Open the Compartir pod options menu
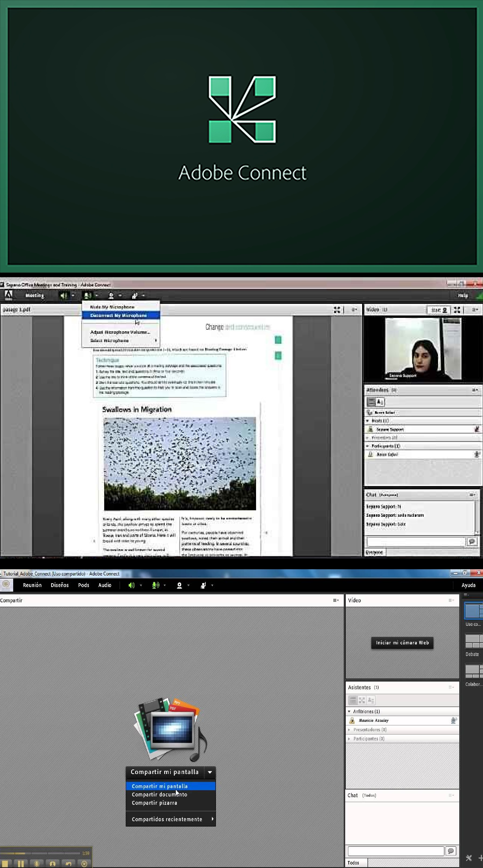 (336, 600)
